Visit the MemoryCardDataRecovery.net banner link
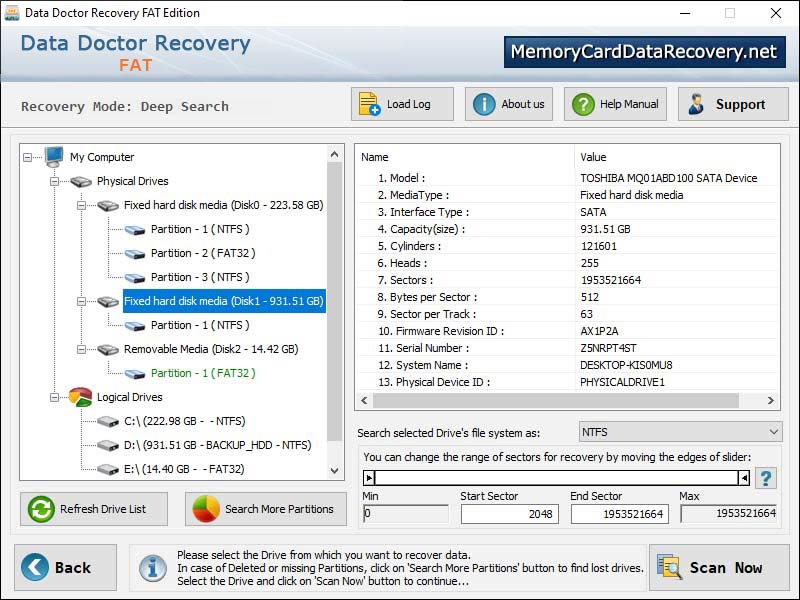The height and width of the screenshot is (600, 800). coord(645,51)
